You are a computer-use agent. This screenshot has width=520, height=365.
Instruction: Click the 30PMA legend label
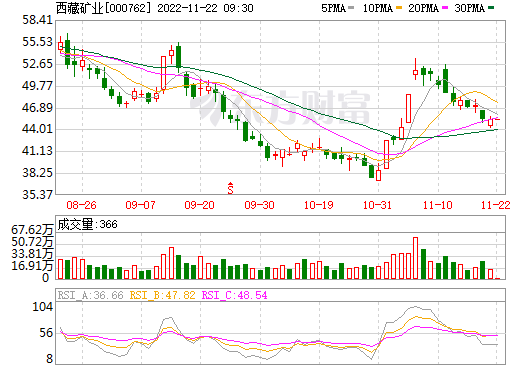click(x=469, y=8)
